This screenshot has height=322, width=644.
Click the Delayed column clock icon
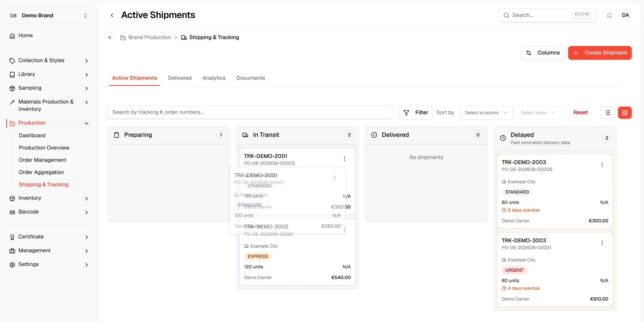pos(503,138)
